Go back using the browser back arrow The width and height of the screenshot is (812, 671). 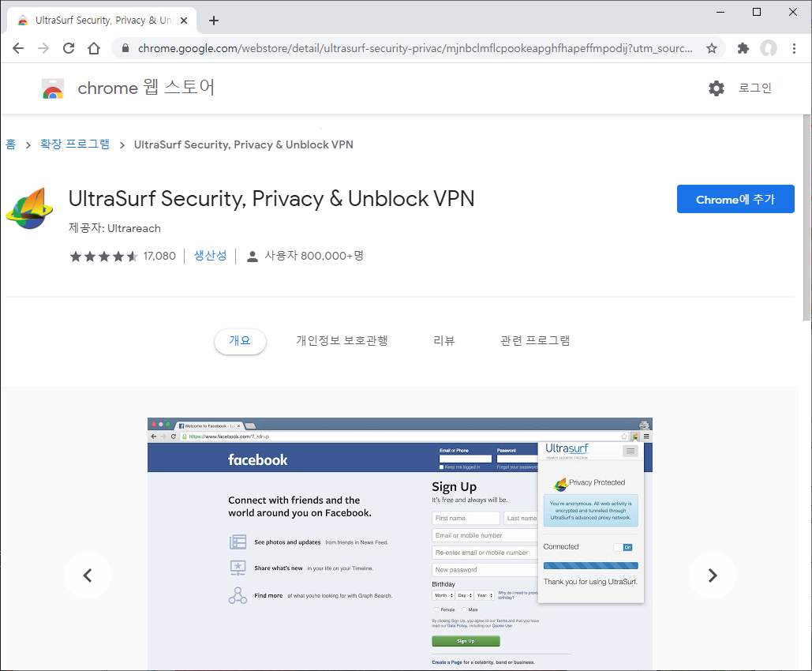coord(18,48)
